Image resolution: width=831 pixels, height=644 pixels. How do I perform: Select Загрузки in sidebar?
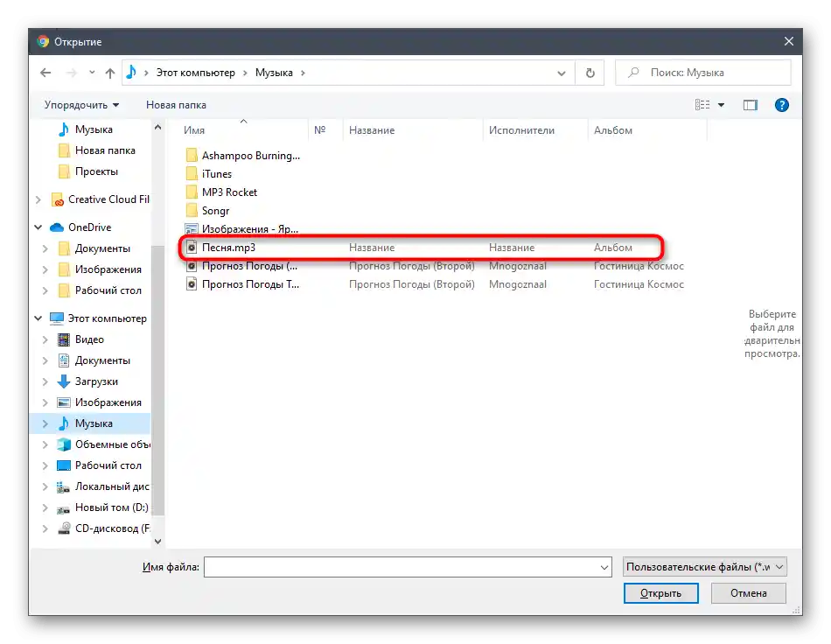pos(87,381)
